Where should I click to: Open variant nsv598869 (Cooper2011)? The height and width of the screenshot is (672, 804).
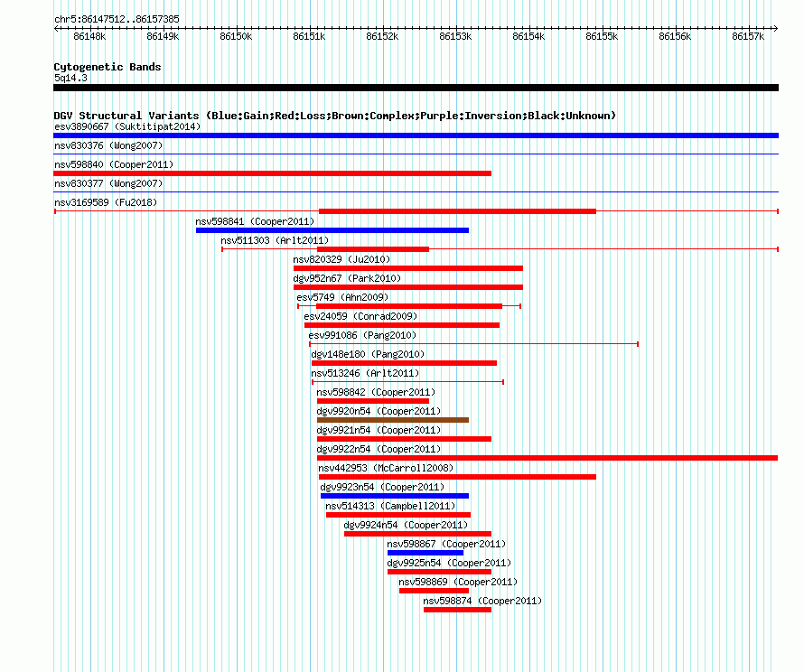click(458, 582)
